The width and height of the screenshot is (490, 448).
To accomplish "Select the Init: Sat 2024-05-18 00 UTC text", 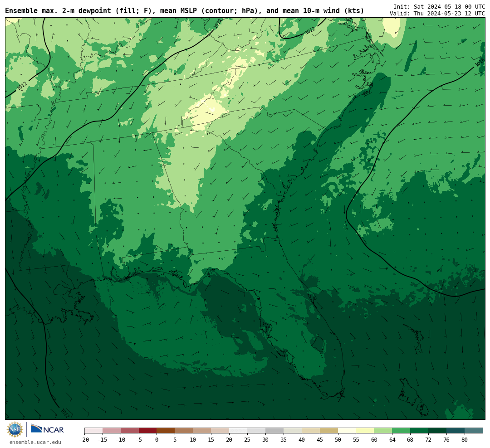I will click(x=439, y=6).
